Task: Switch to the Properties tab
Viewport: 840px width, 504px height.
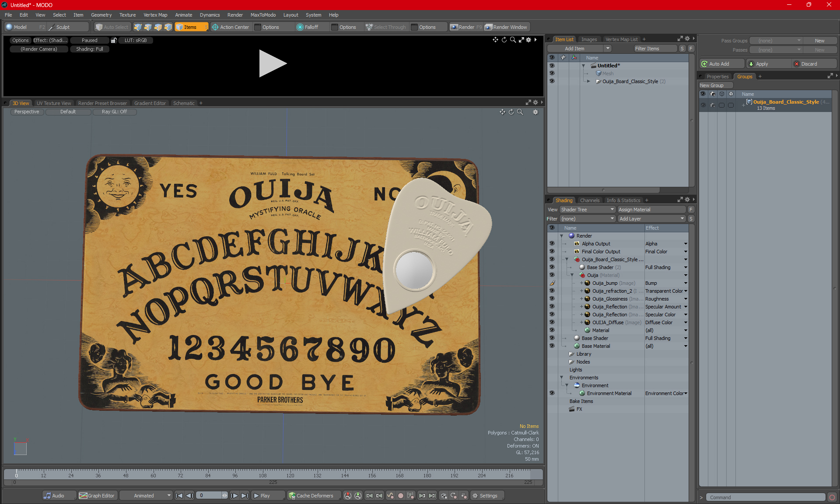Action: click(x=717, y=77)
